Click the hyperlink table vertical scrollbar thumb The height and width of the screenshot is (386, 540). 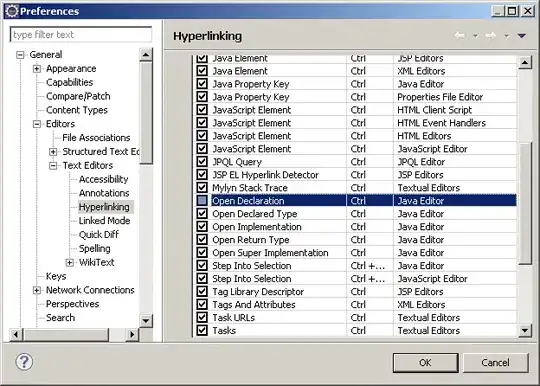pyautogui.click(x=525, y=203)
